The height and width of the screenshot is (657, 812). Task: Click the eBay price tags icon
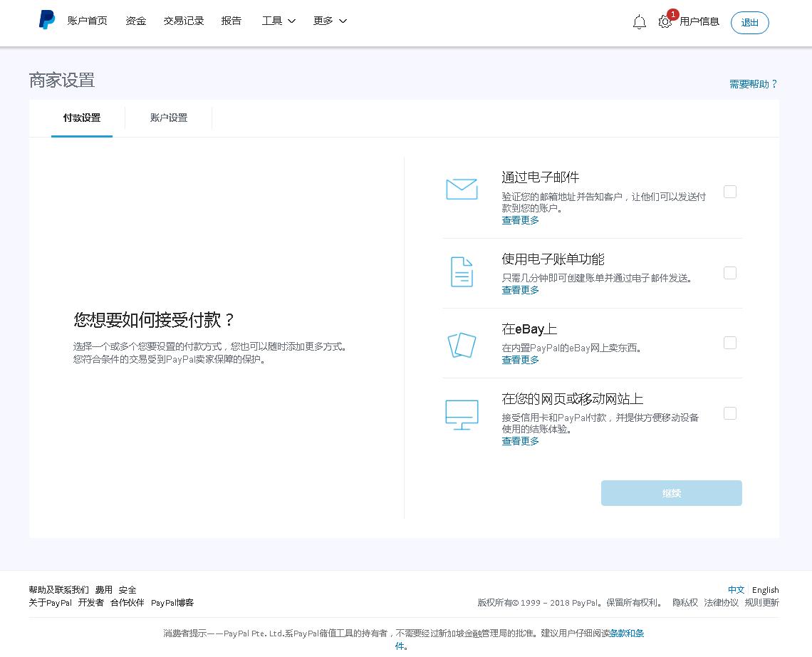pos(462,344)
